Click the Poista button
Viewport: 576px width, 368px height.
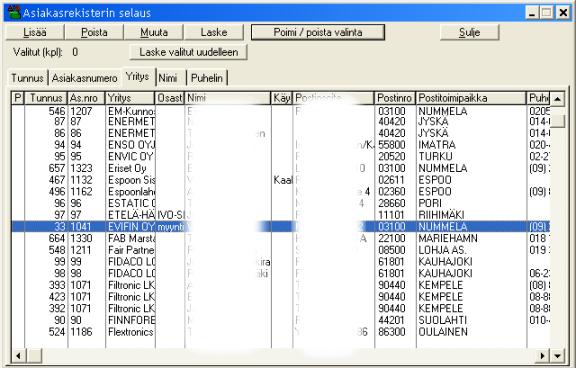coord(94,32)
